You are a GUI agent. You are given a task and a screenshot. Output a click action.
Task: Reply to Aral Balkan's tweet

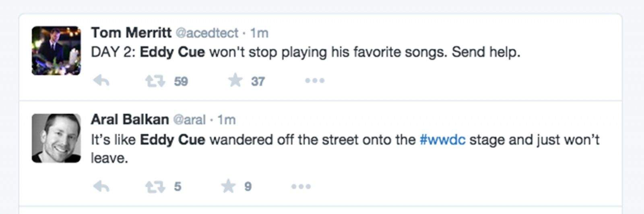tap(101, 186)
